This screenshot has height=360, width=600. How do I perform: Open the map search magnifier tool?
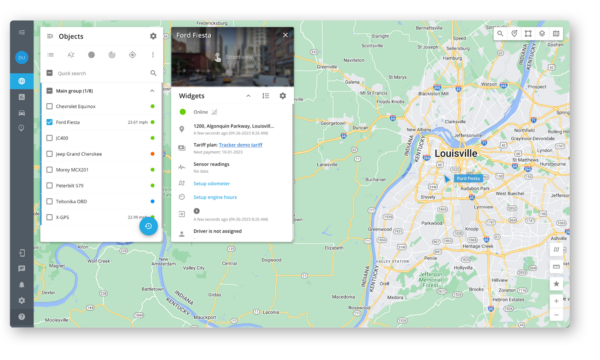pyautogui.click(x=500, y=34)
